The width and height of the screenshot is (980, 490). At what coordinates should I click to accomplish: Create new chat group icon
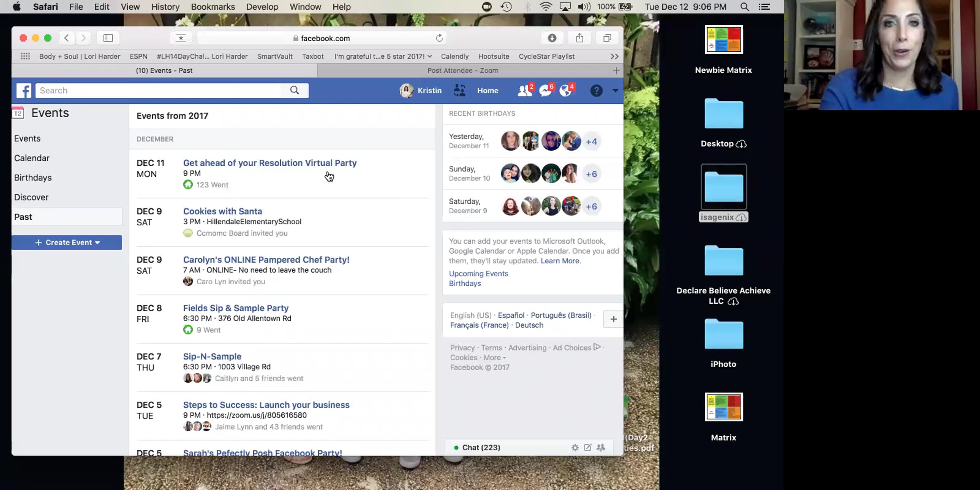point(601,448)
